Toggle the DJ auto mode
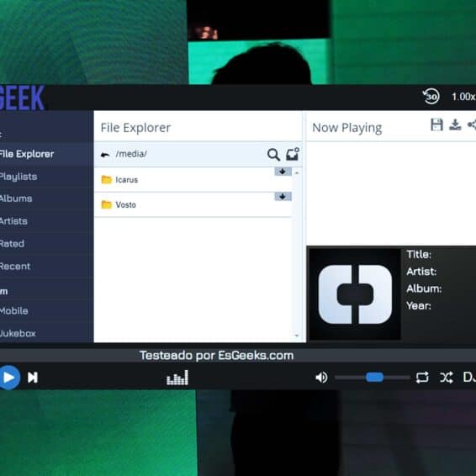This screenshot has width=476, height=476. [x=469, y=377]
